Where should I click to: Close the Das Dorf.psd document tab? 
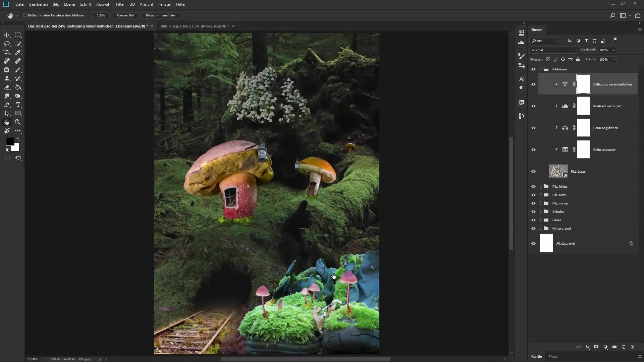coord(152,26)
